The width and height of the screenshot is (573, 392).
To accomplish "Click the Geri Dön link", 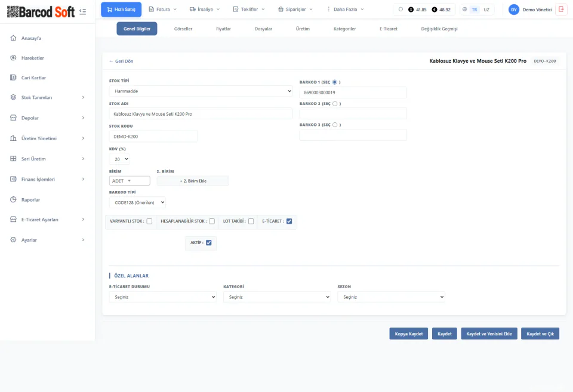I will click(121, 61).
